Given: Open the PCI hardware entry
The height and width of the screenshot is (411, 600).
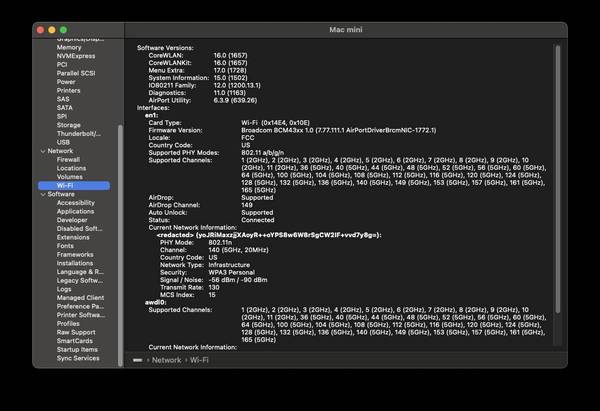Looking at the screenshot, I should (x=62, y=65).
